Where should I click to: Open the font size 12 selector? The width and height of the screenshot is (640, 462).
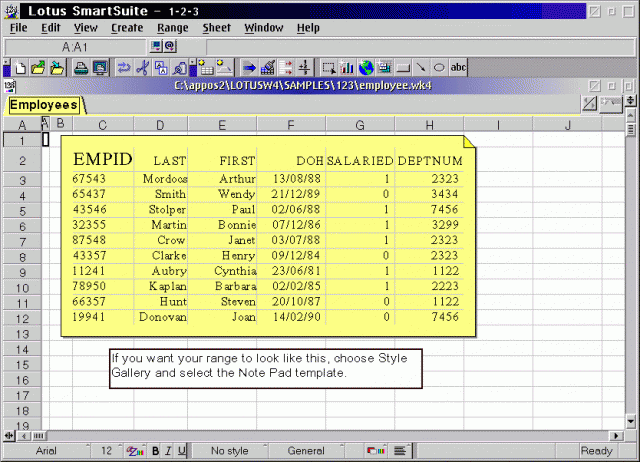pyautogui.click(x=107, y=451)
